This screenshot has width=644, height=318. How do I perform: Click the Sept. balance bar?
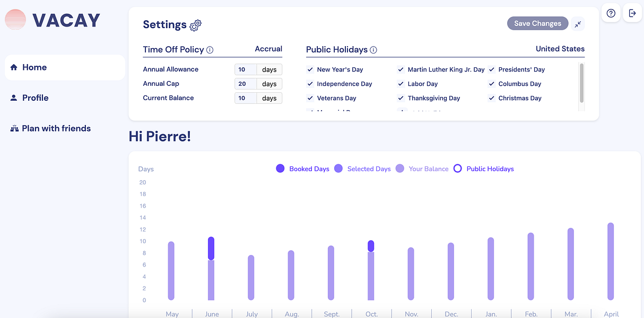pos(331,273)
